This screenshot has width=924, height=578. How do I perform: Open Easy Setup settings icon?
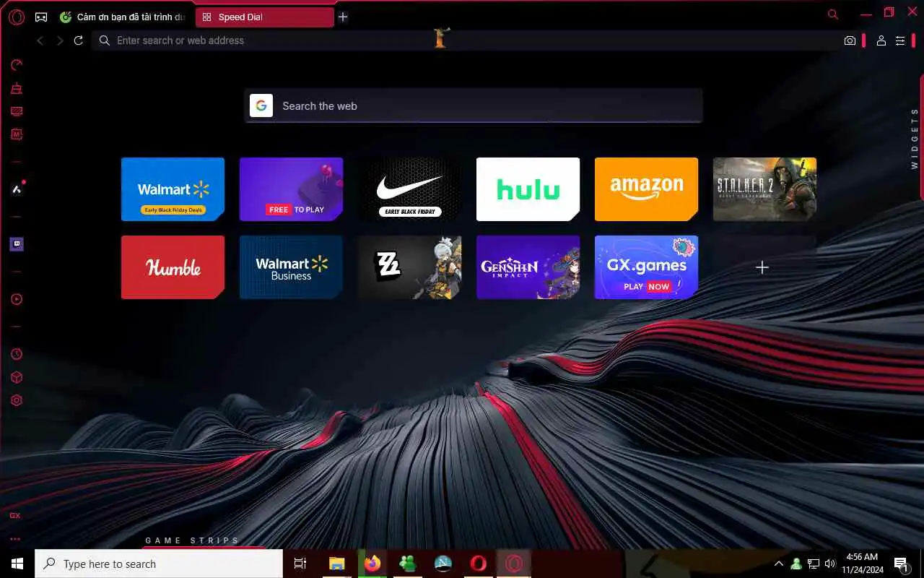click(x=900, y=41)
